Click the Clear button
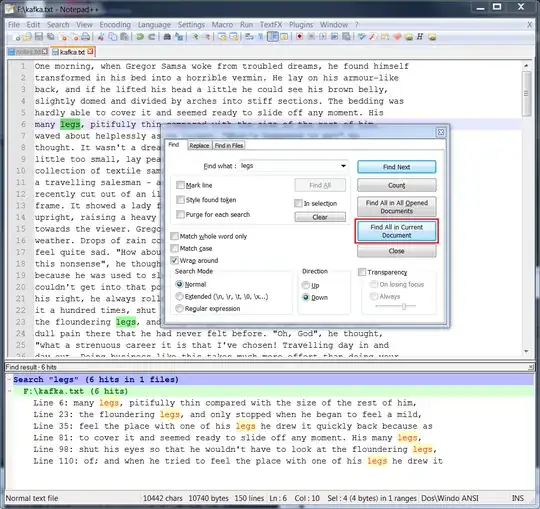The width and height of the screenshot is (540, 509). coord(320,217)
